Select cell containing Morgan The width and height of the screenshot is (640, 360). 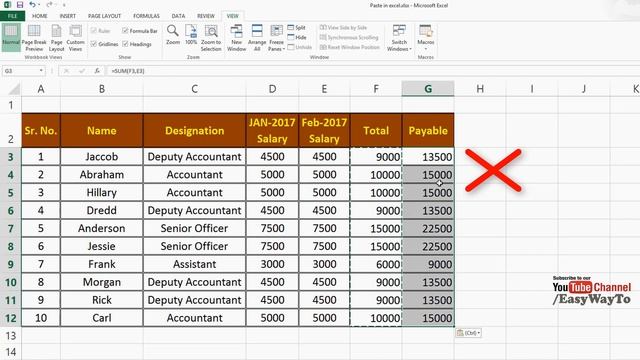point(102,282)
